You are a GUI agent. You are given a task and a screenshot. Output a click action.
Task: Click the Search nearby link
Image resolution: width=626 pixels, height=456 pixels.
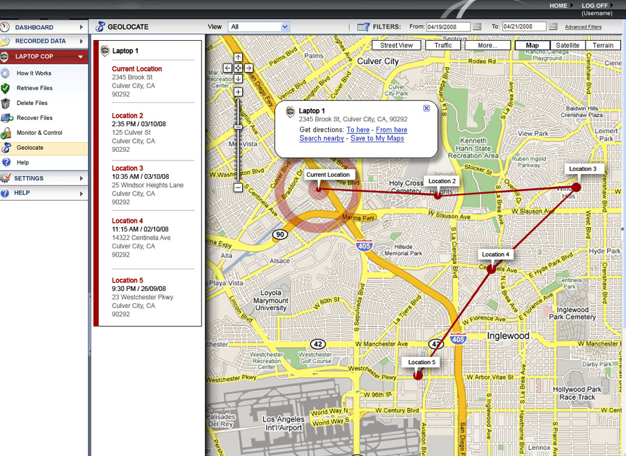[321, 138]
